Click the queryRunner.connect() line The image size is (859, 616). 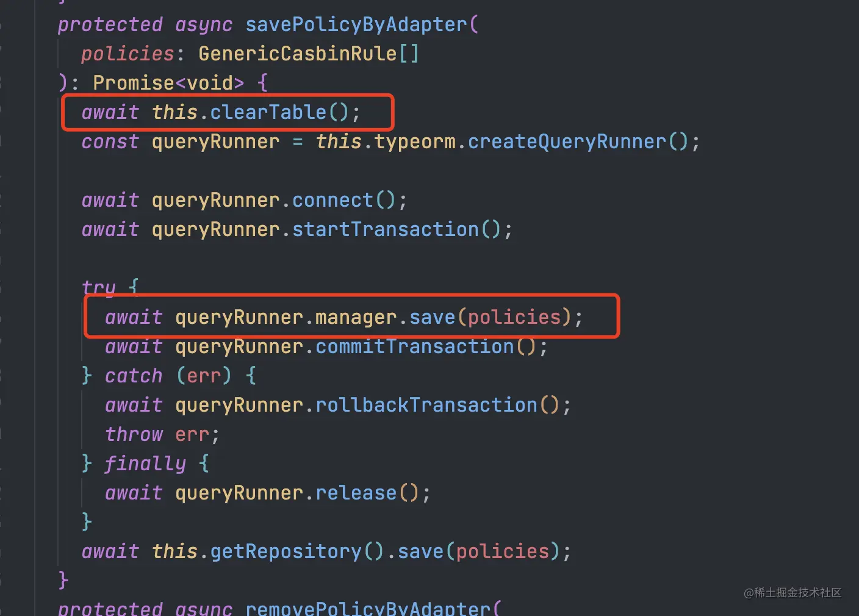[x=244, y=200]
